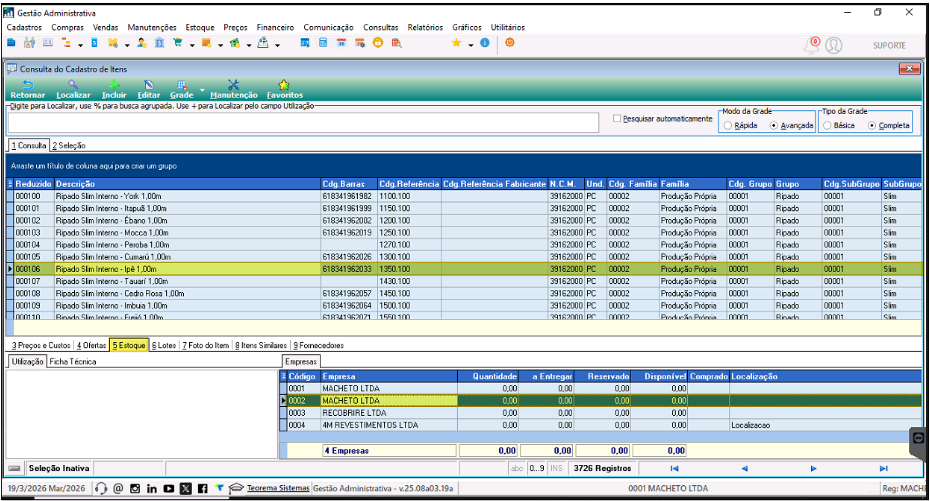Select Básica grade type radio

pos(827,126)
